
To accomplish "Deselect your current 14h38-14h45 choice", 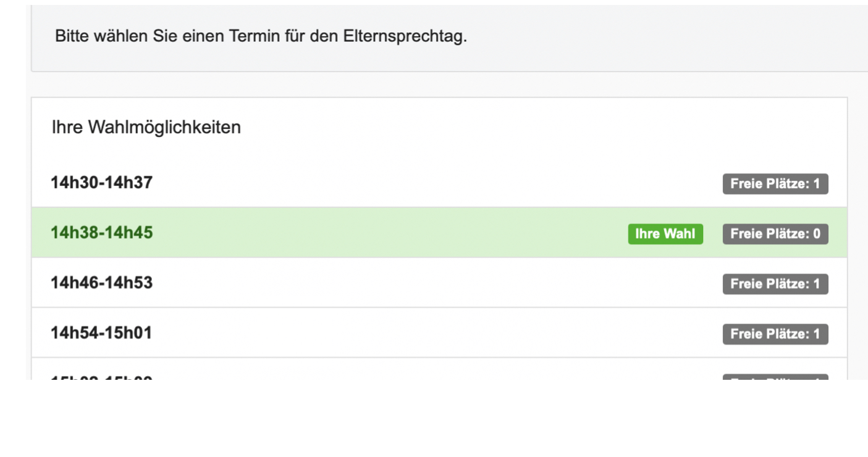I will coord(371,233).
